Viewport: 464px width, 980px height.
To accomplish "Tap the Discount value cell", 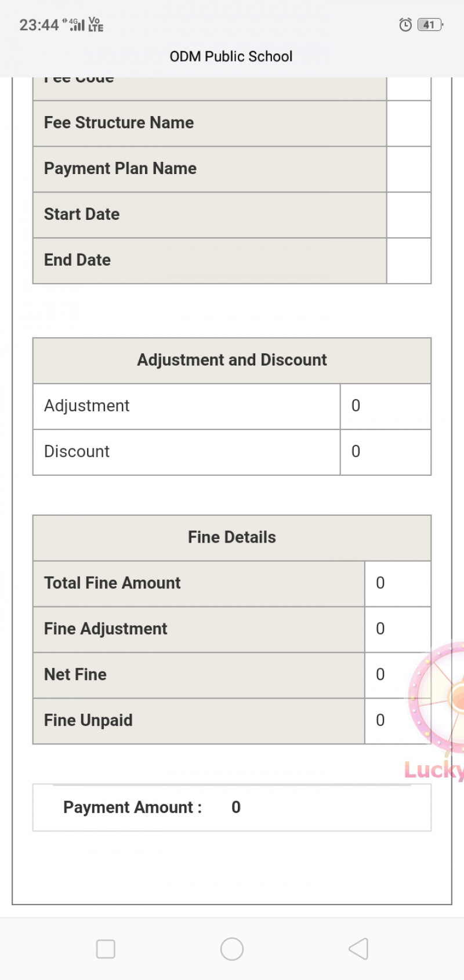I will [x=385, y=452].
